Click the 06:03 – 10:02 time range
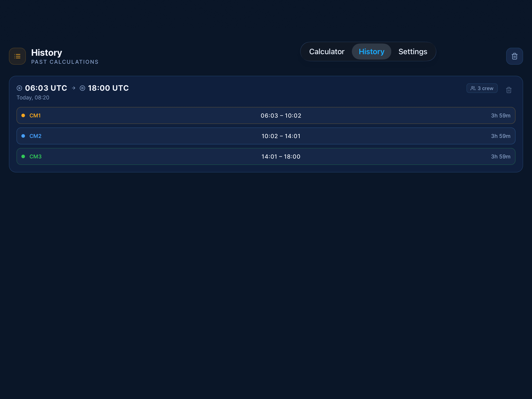 281,116
